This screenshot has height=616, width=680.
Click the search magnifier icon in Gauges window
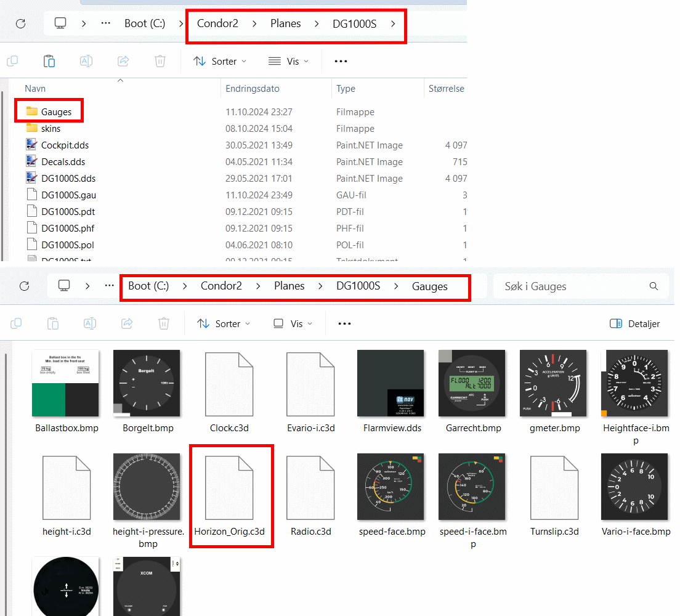[654, 286]
